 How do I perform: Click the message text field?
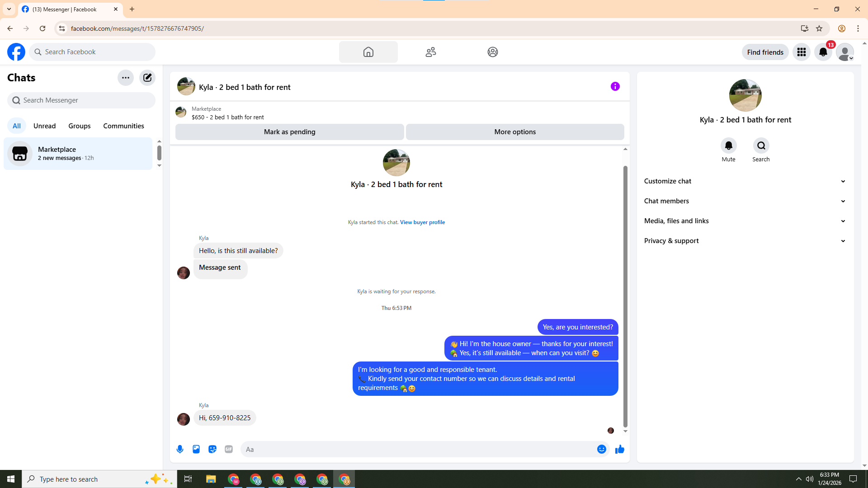point(418,449)
